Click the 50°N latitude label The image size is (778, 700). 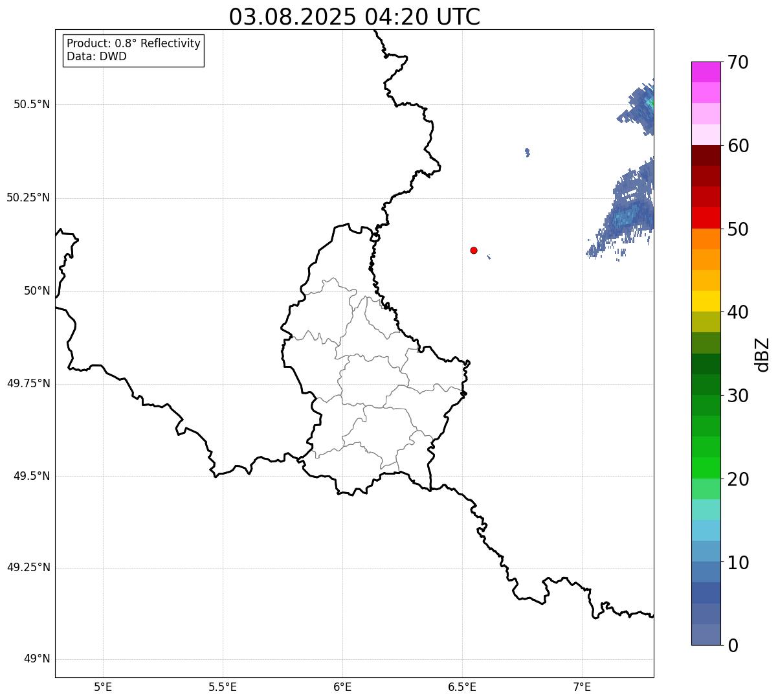tap(37, 291)
